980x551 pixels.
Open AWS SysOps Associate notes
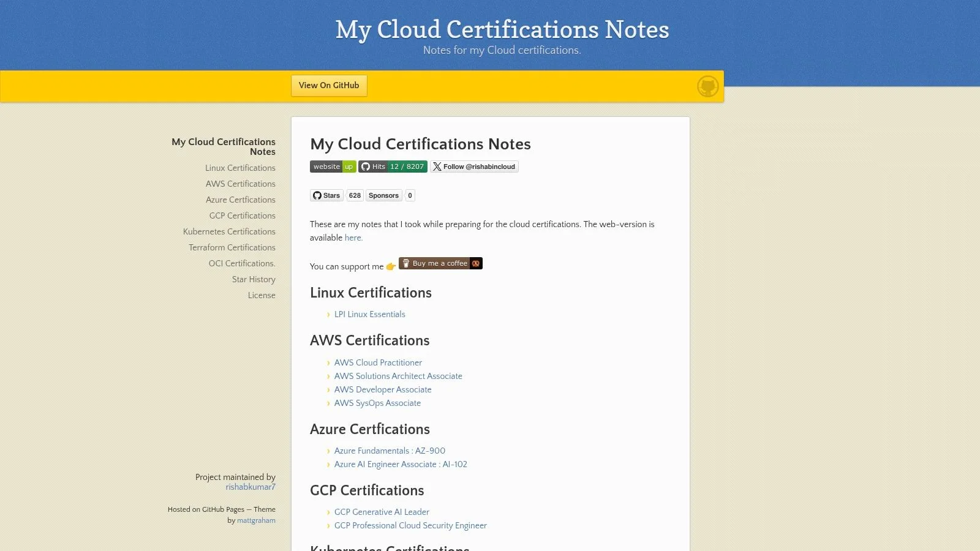coord(377,403)
